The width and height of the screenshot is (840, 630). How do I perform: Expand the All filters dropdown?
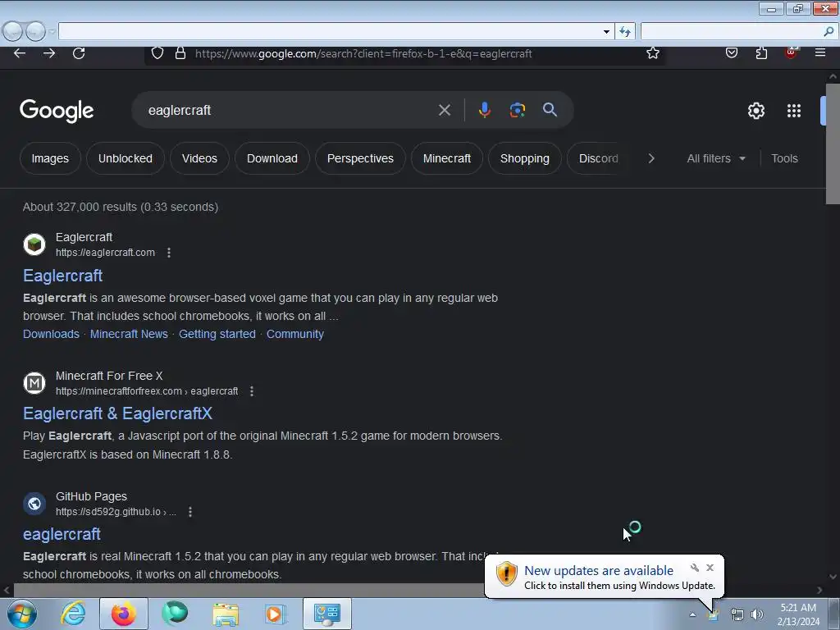pyautogui.click(x=715, y=158)
